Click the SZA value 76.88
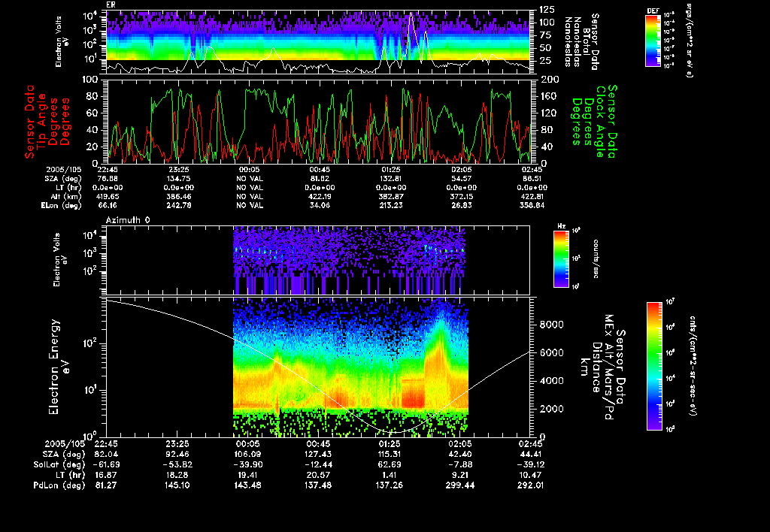This screenshot has height=532, width=770. click(x=108, y=179)
